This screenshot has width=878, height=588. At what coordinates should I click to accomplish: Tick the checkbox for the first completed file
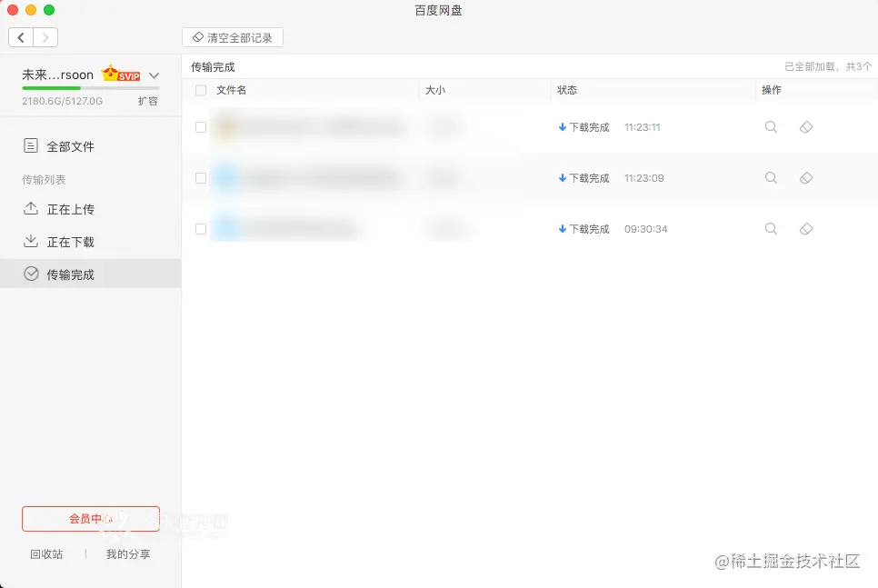201,127
